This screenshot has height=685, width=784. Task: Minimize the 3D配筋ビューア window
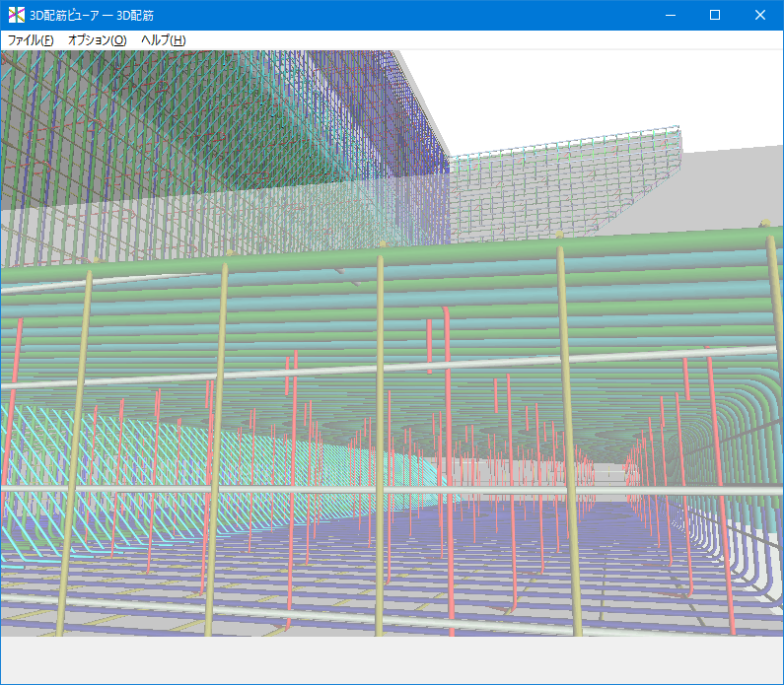pyautogui.click(x=670, y=15)
